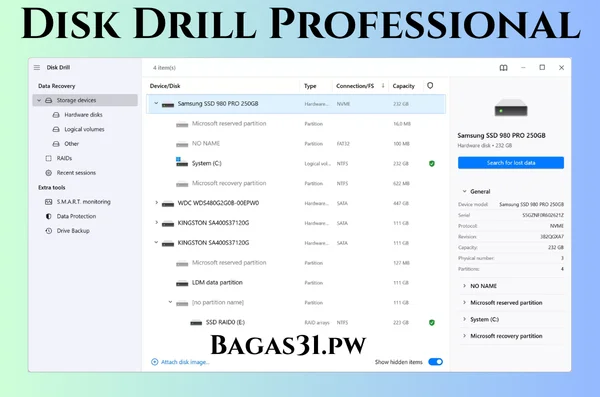Viewport: 600px width, 397px height.
Task: Click the 447 GB capacity value
Action: tap(401, 203)
